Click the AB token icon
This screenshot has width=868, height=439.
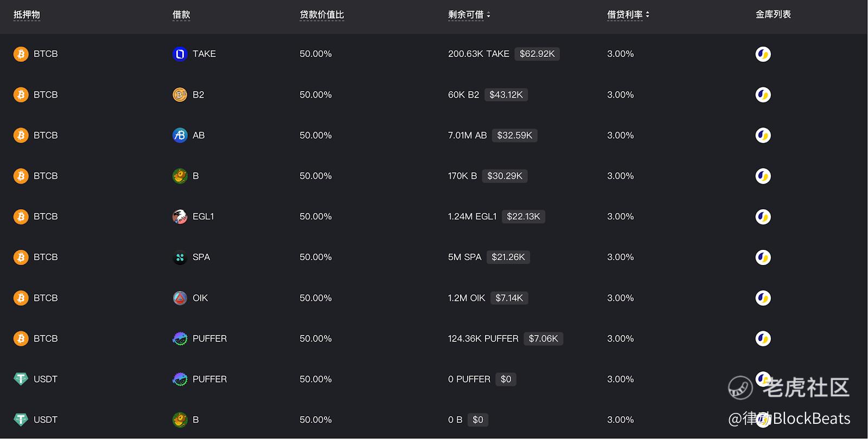pyautogui.click(x=180, y=135)
